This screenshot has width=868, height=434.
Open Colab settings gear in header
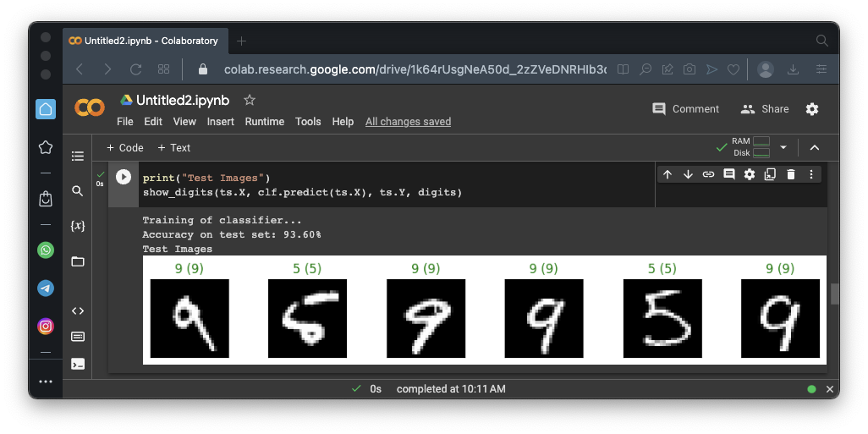click(811, 109)
